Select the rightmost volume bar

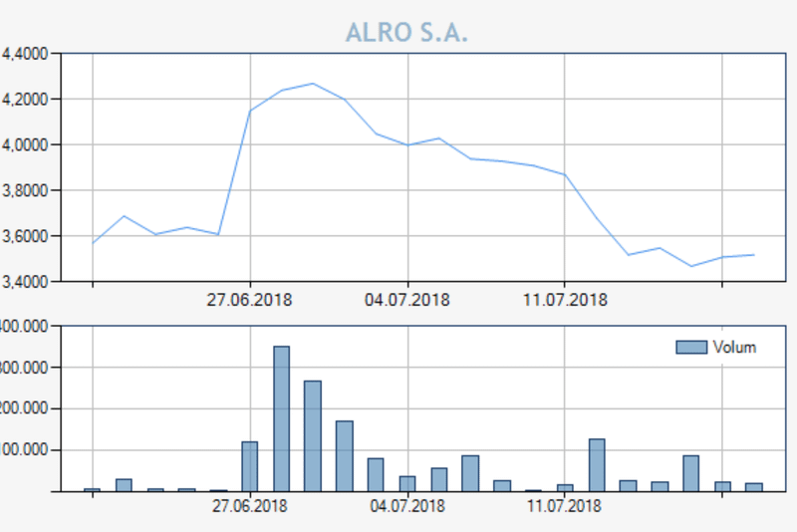(x=754, y=487)
